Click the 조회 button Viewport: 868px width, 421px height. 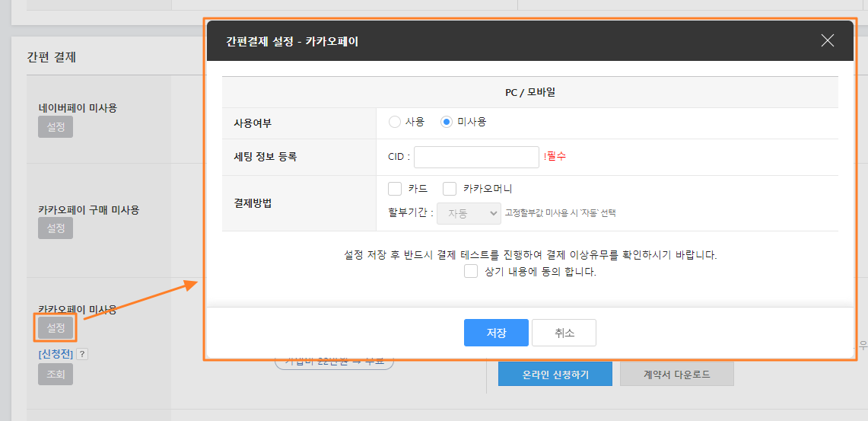coord(56,375)
